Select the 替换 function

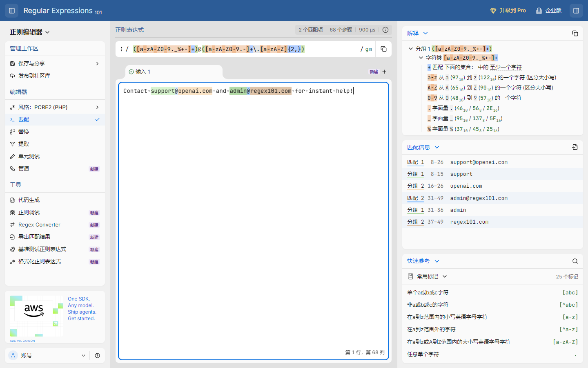[55, 132]
